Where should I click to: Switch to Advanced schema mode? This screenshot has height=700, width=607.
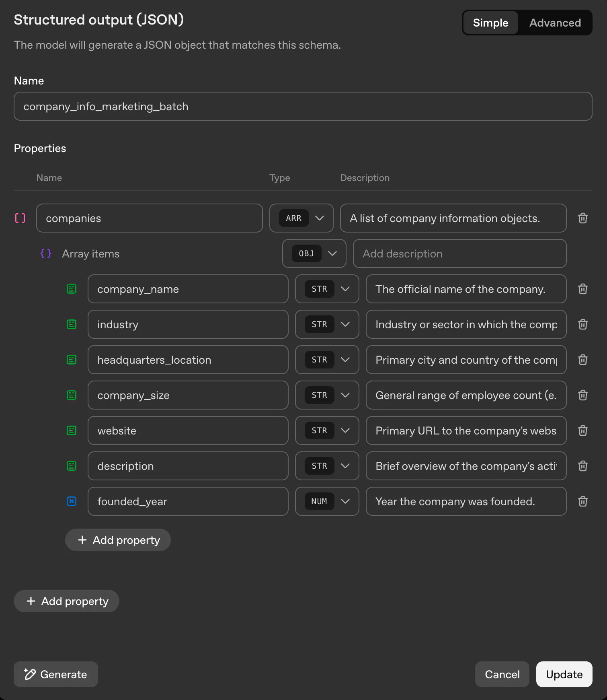[x=555, y=23]
